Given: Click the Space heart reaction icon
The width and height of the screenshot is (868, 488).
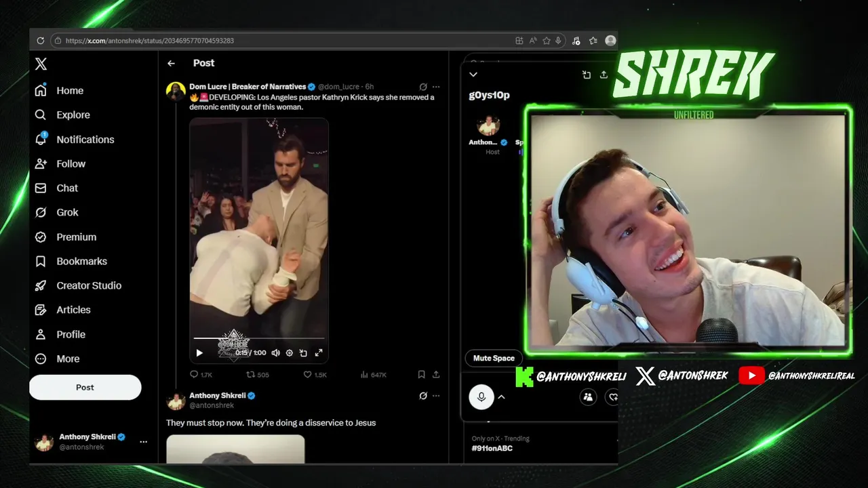Looking at the screenshot, I should [x=612, y=397].
